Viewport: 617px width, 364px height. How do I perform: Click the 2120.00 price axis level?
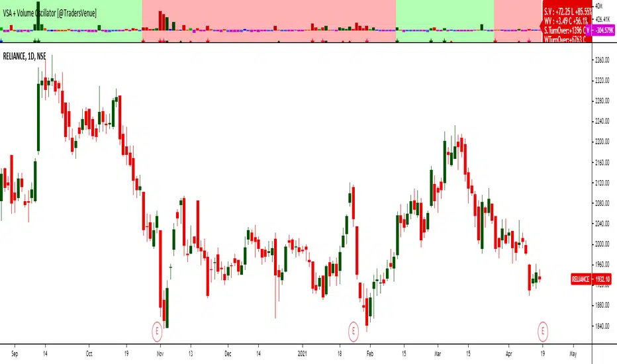tap(602, 183)
